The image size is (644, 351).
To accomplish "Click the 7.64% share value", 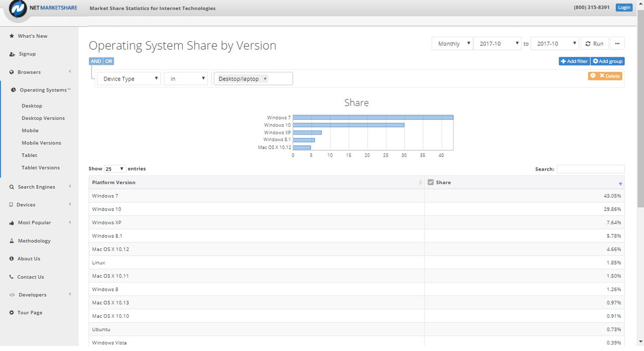I will (614, 223).
